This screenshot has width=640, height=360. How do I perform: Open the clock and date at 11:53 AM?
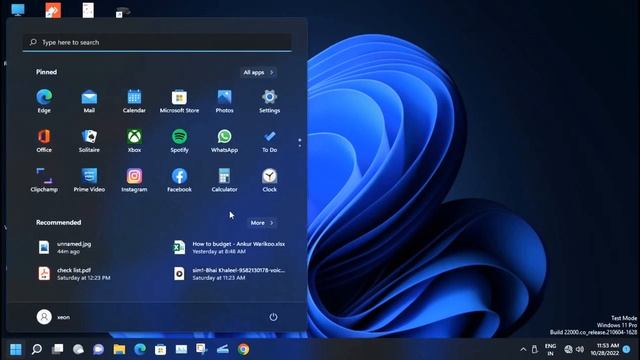604,349
